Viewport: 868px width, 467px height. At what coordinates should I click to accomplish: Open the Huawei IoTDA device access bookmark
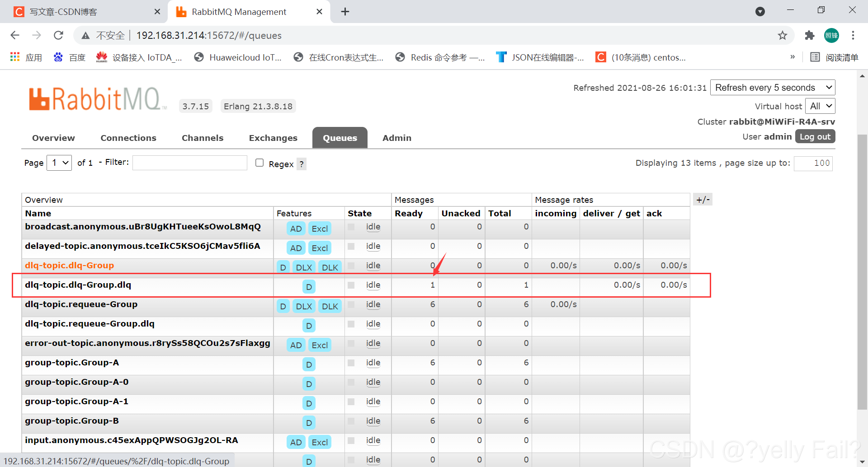[139, 57]
